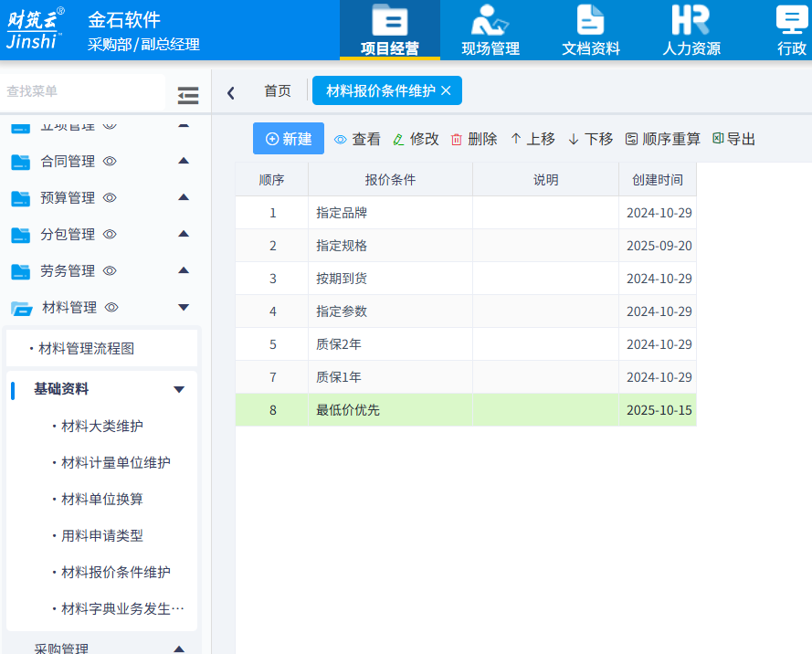Toggle the eye icon beside 分包管理
The image size is (812, 654).
pos(110,234)
